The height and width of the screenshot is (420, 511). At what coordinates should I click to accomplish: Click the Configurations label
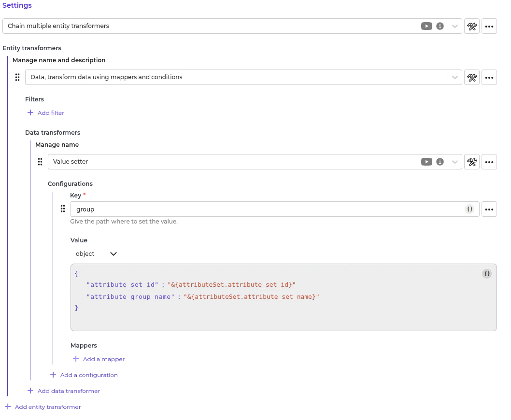[x=70, y=184]
